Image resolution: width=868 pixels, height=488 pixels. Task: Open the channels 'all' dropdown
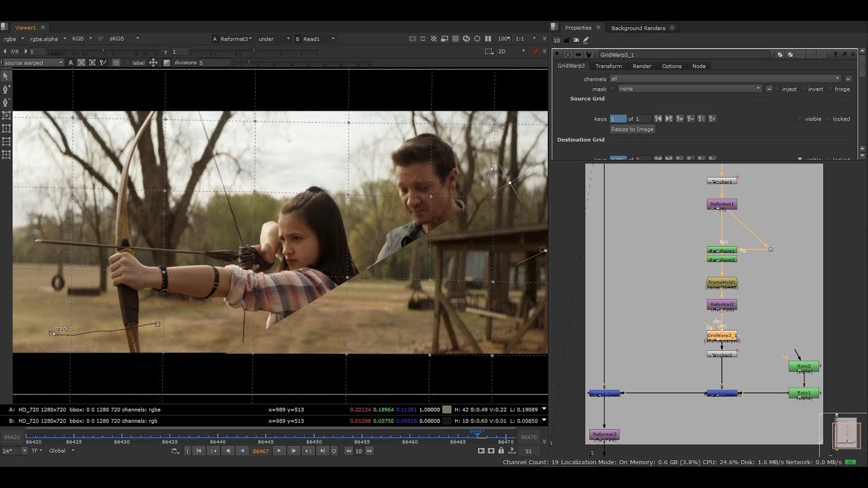click(725, 79)
